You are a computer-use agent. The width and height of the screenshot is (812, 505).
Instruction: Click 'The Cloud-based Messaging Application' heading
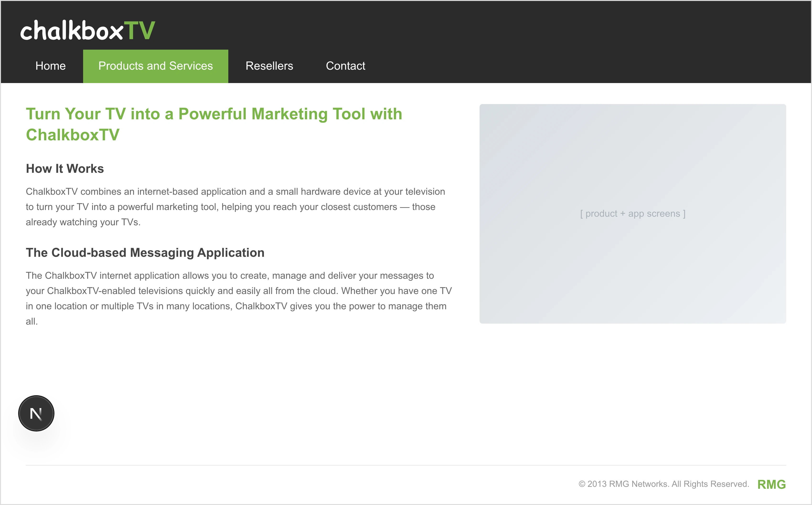coord(145,253)
